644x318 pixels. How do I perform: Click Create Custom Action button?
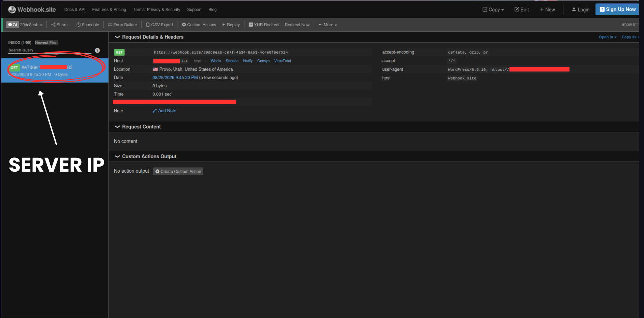(178, 171)
